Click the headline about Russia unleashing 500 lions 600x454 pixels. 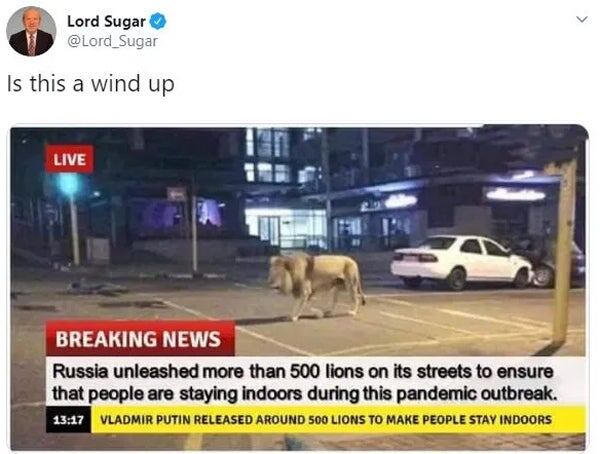click(303, 371)
